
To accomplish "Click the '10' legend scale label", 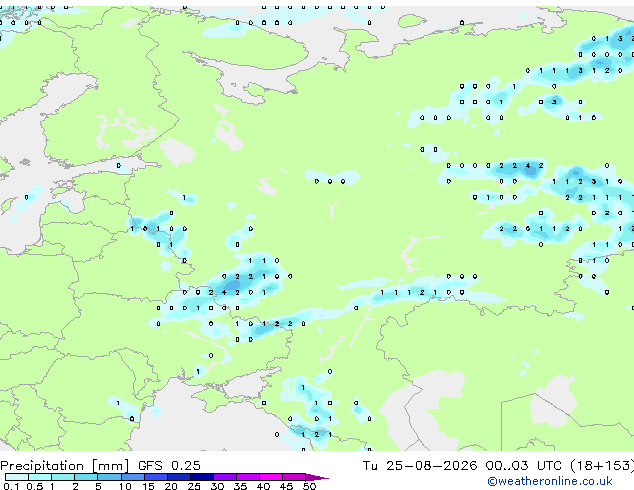I will coord(125,486).
